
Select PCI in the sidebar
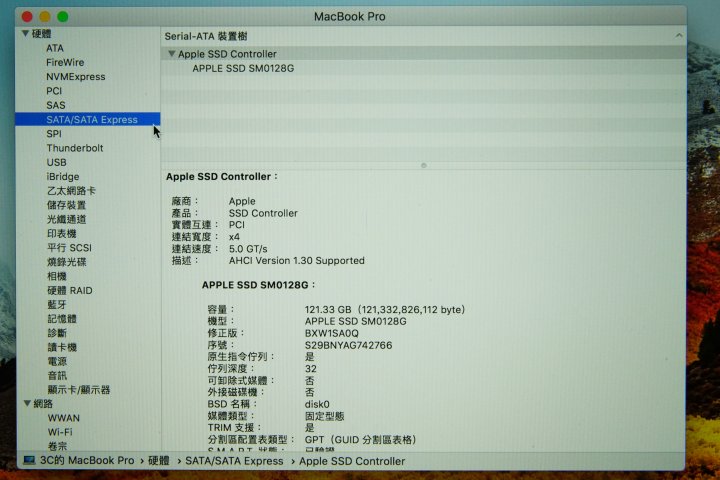tap(54, 90)
